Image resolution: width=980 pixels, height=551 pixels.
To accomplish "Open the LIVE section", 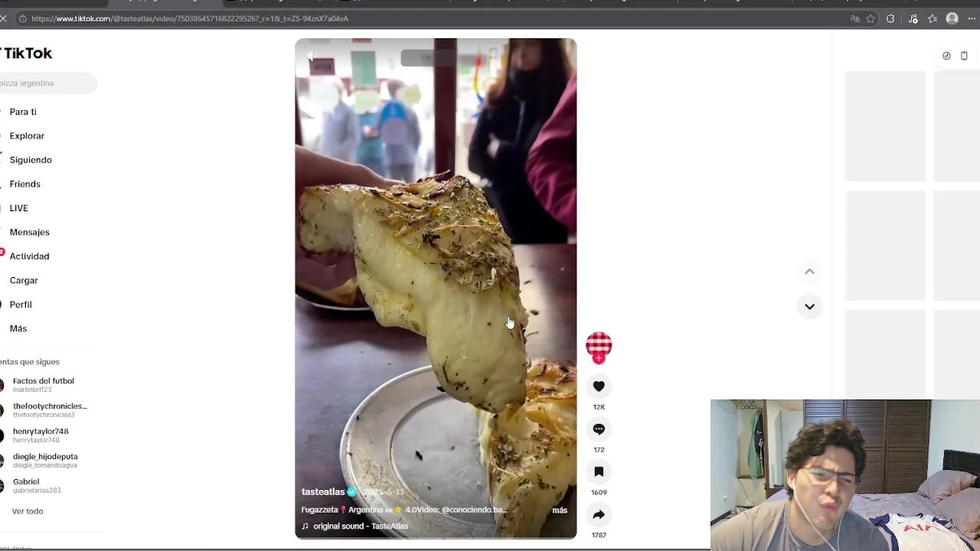I will pyautogui.click(x=18, y=208).
